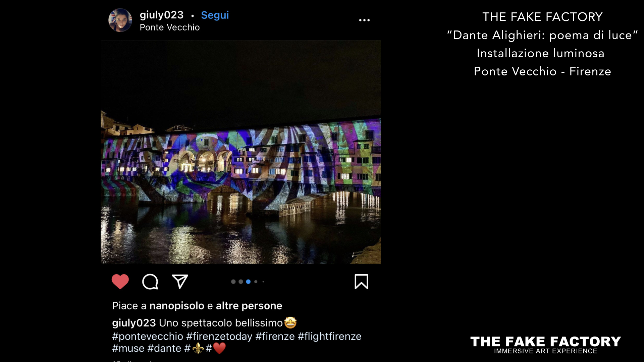
Task: Open the #firenzetoday hashtag
Action: point(219,336)
